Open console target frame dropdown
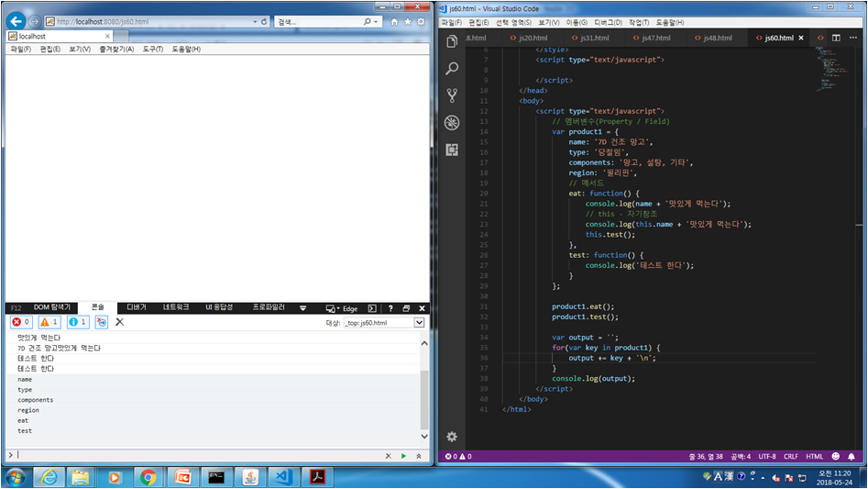This screenshot has width=868, height=489. [419, 322]
